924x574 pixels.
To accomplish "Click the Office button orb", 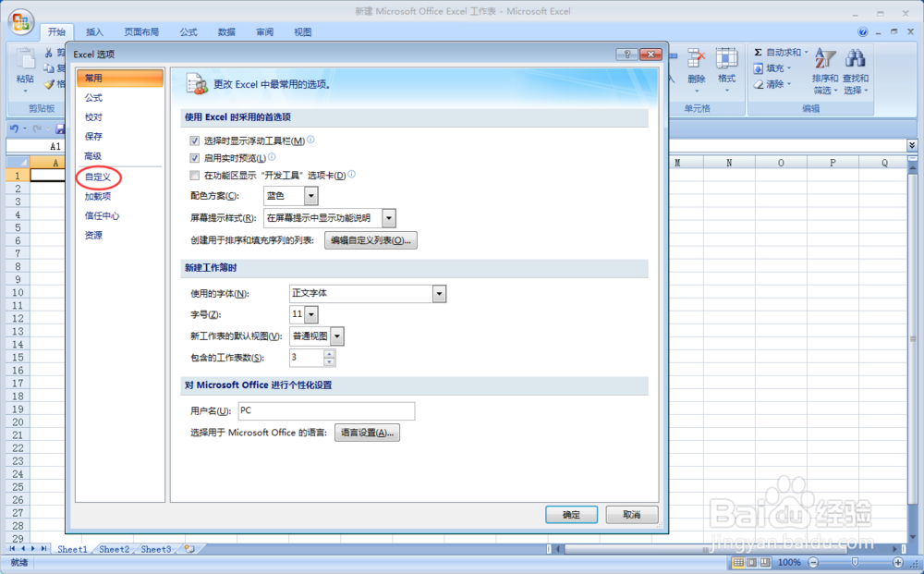I will coord(20,22).
